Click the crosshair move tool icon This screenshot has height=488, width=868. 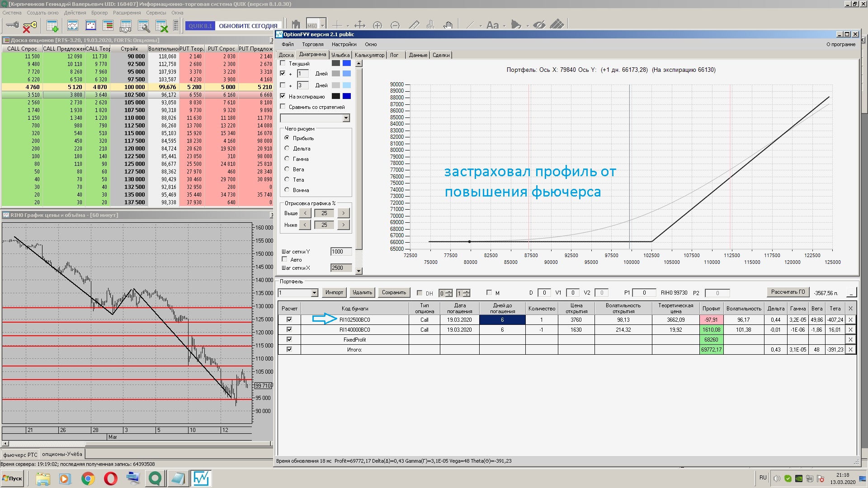point(359,25)
